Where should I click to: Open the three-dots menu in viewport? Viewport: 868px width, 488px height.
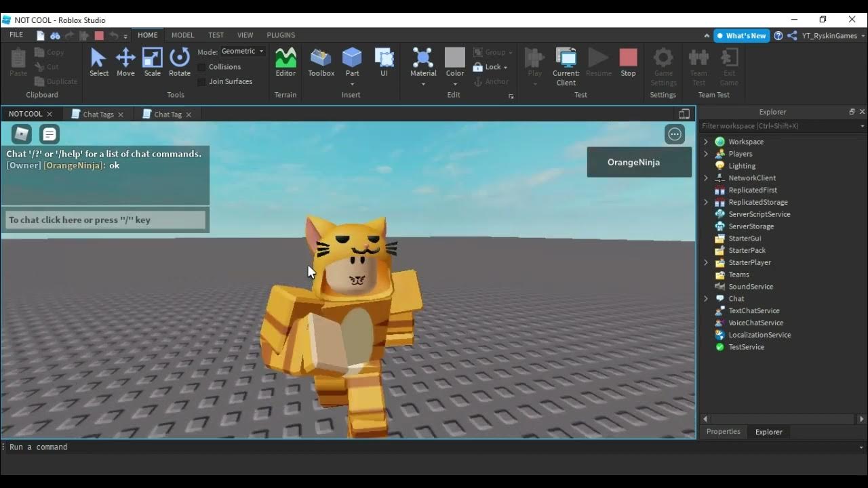pos(675,134)
